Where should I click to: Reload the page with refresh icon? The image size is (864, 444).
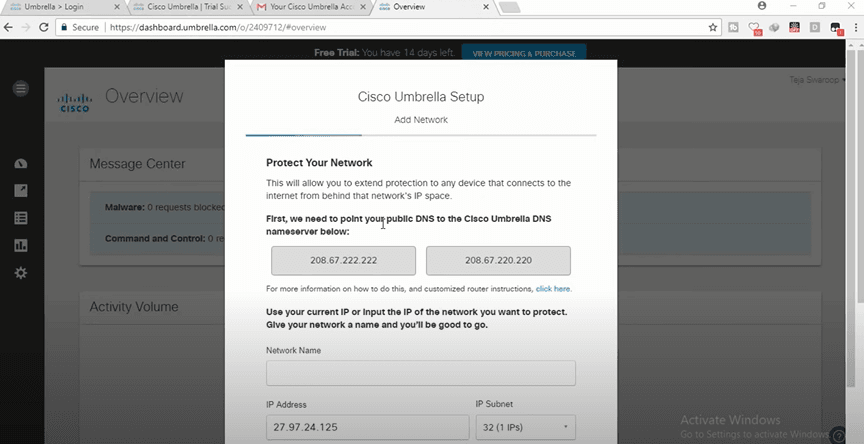[x=44, y=28]
